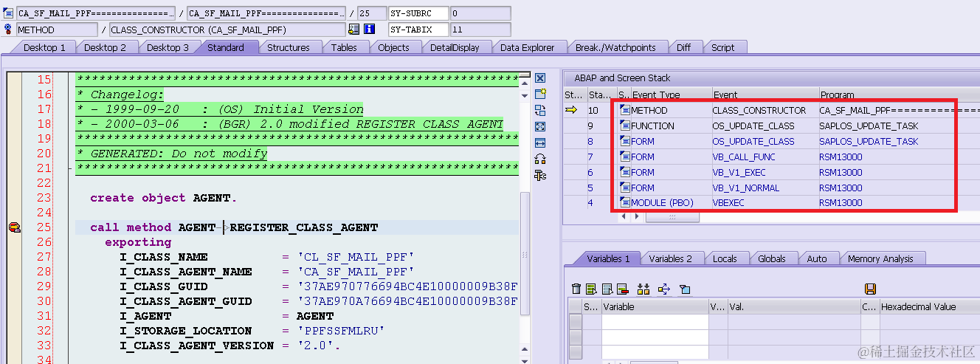The height and width of the screenshot is (364, 980).
Task: Click the Hexadecimal Value column header
Action: point(930,306)
